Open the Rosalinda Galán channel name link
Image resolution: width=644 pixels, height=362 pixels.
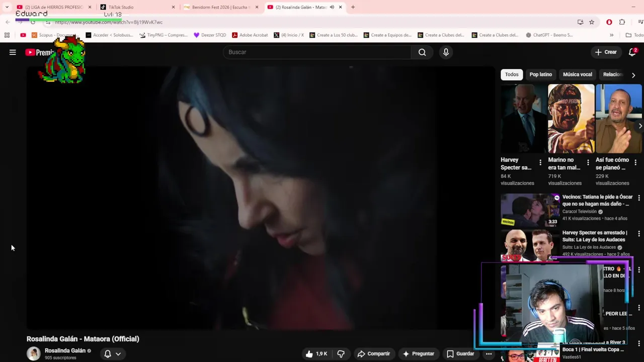point(65,351)
